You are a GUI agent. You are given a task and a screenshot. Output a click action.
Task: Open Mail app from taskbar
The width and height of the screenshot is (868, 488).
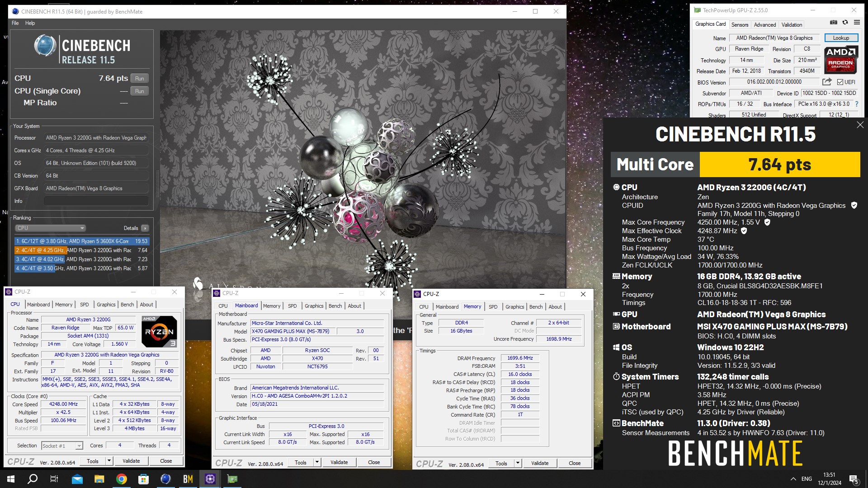pos(77,479)
